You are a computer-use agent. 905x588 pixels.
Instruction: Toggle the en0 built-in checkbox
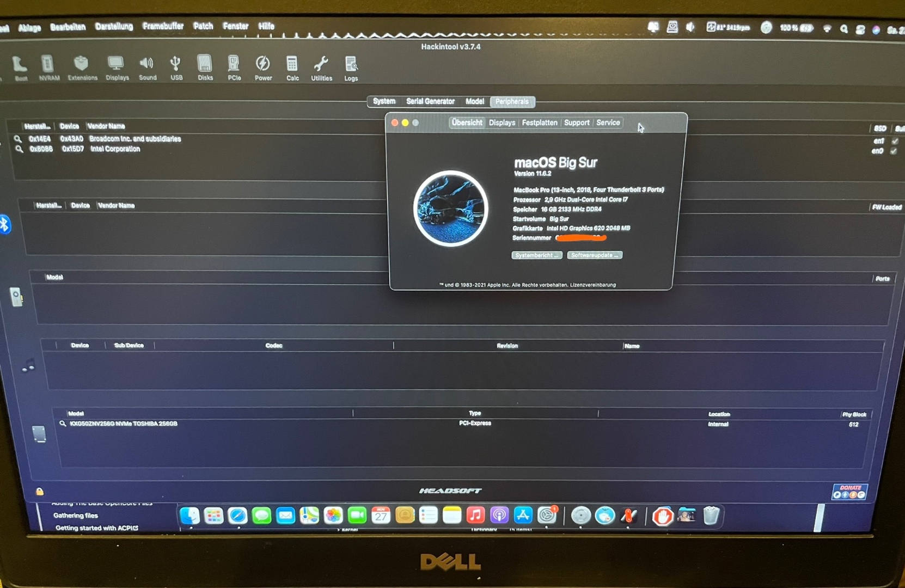tap(894, 151)
